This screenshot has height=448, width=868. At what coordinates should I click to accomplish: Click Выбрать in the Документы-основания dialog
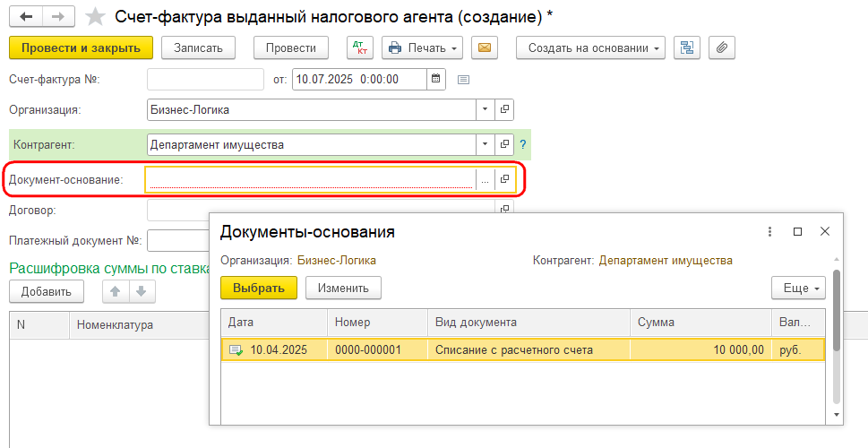[259, 288]
